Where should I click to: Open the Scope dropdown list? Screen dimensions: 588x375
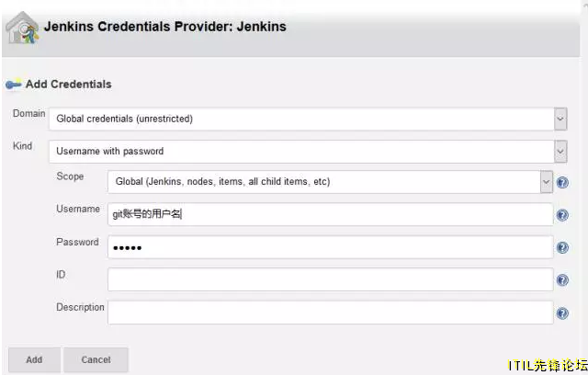[330, 182]
